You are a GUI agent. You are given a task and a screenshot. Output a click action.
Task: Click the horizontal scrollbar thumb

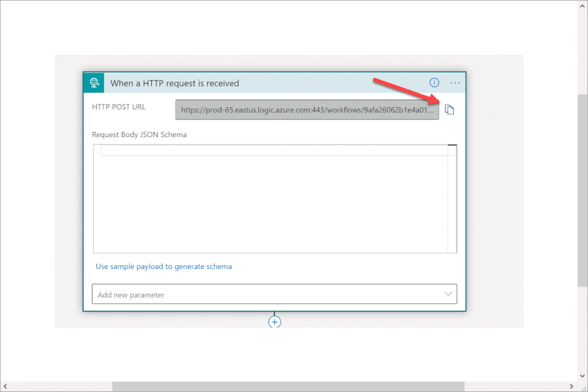[x=288, y=386]
